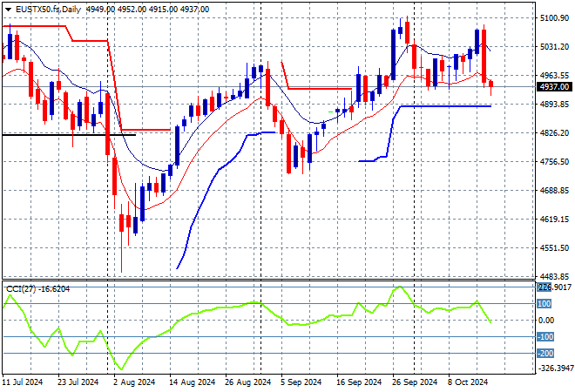Click the -326.3947 CCI scale minimum label

[x=555, y=368]
